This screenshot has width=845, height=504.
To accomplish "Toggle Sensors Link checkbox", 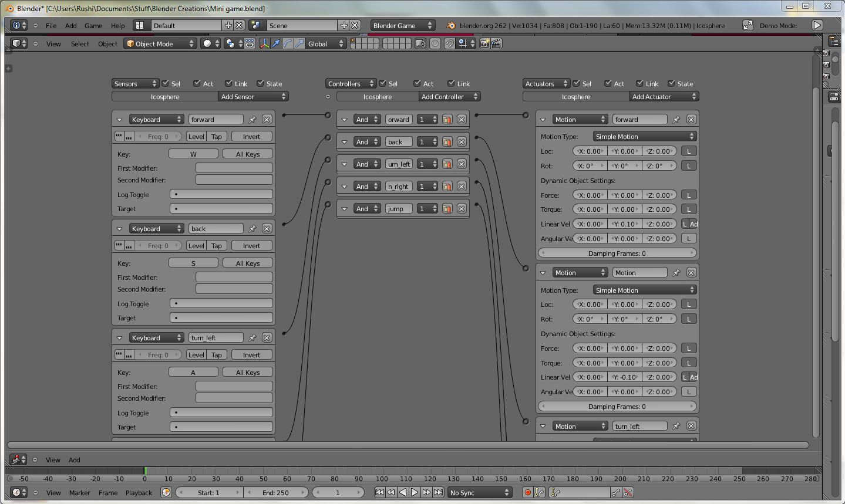I will pyautogui.click(x=229, y=83).
